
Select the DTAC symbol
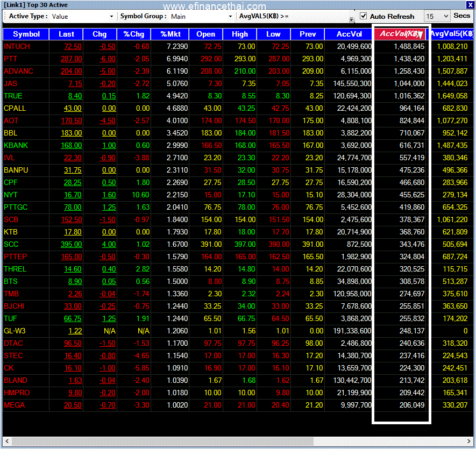[13, 344]
